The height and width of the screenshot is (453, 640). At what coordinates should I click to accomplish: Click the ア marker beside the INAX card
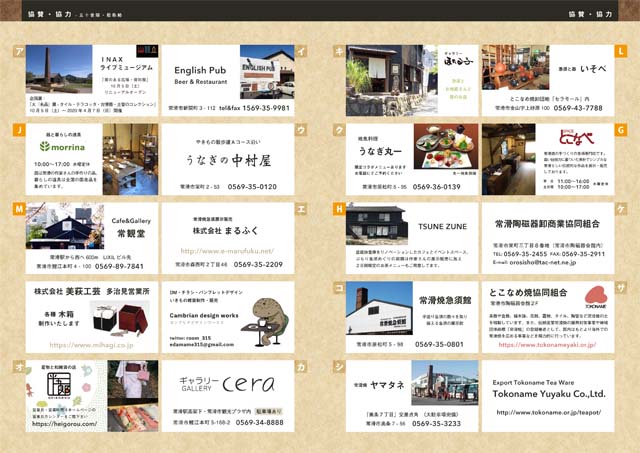19,51
